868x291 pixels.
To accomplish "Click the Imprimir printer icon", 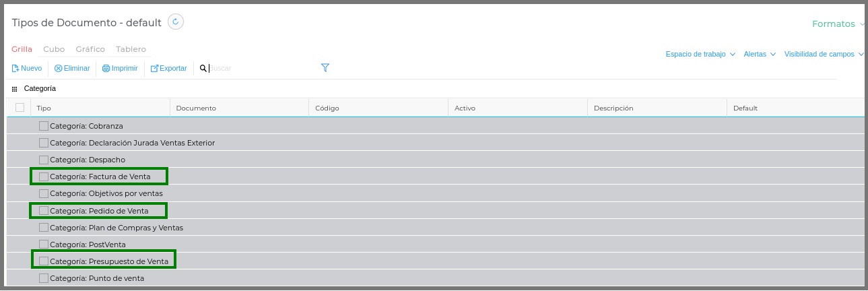I will coord(106,68).
